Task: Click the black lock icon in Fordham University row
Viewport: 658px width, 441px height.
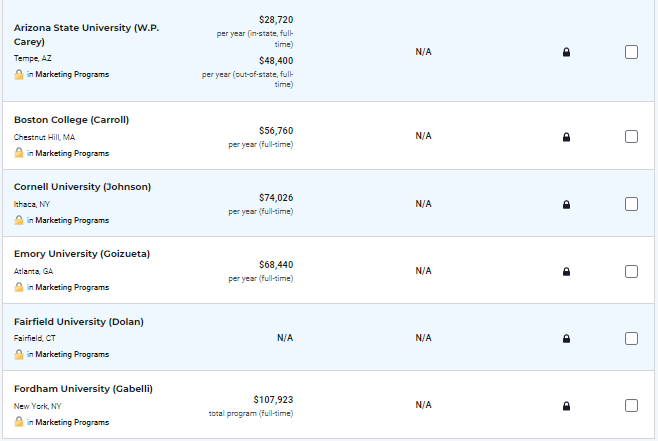Action: [x=566, y=406]
